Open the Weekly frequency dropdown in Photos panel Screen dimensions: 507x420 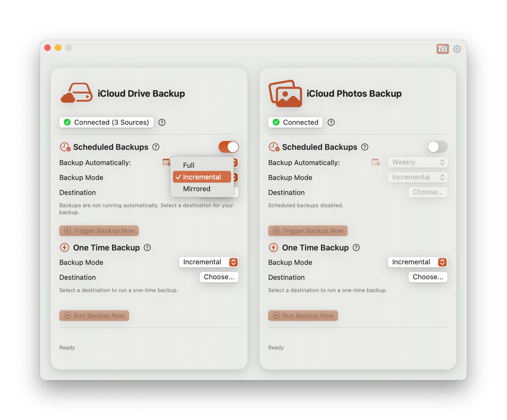418,162
